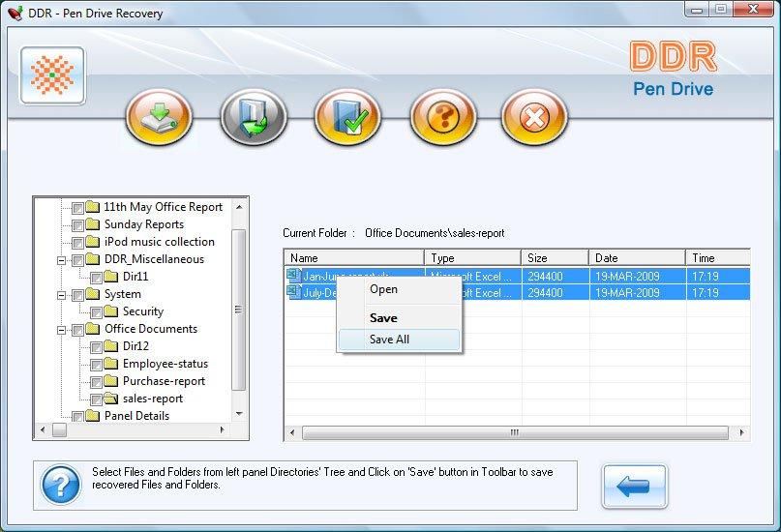The image size is (781, 532).
Task: Click folder icon next to Dir11
Action: point(110,277)
